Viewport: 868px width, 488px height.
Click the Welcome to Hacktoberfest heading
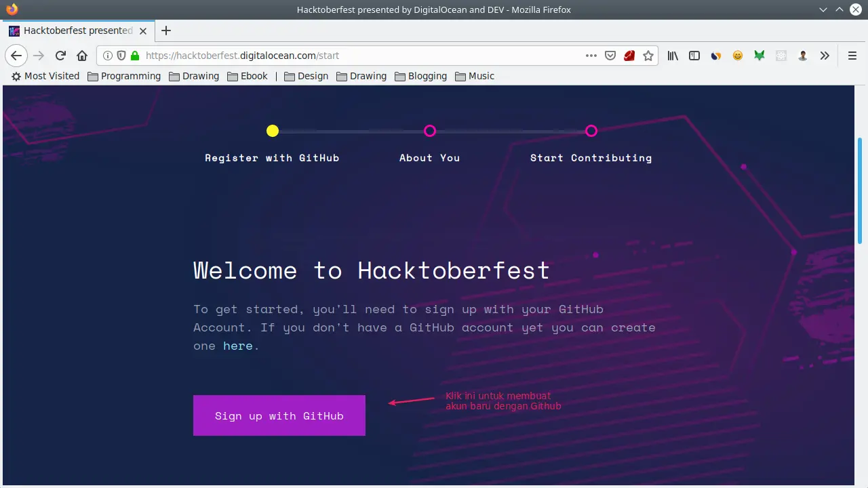[372, 270]
